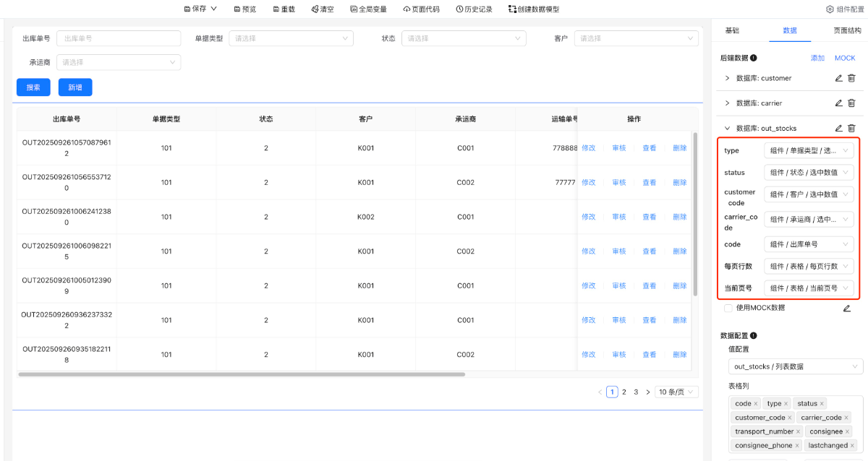Click the 全局变量 toolbar icon
This screenshot has height=461, width=868.
coord(354,9)
